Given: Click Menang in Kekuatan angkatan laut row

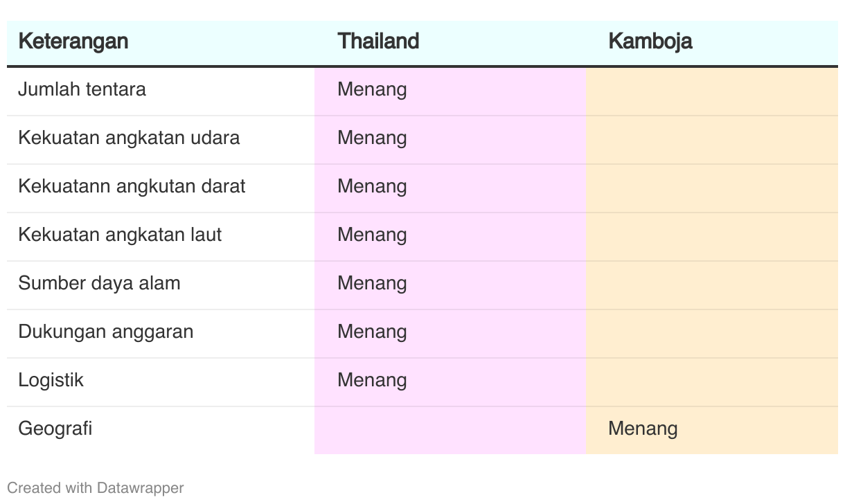Looking at the screenshot, I should (372, 235).
